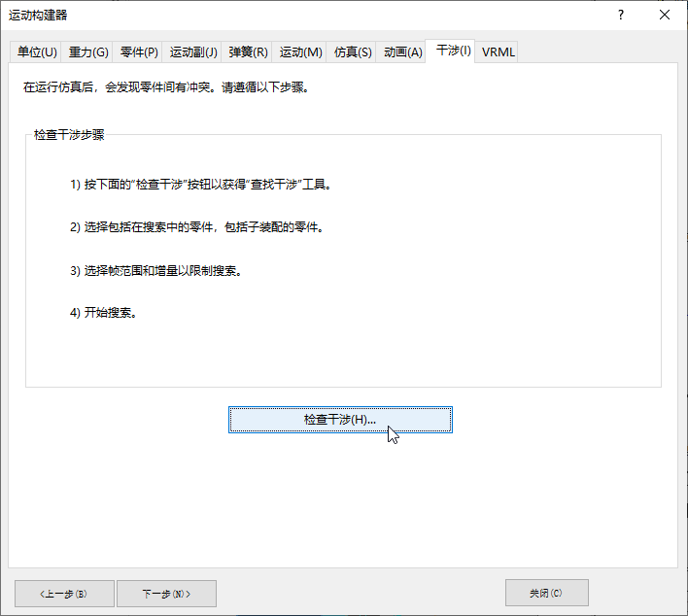Select the 零件(P) tab
The width and height of the screenshot is (688, 616).
coord(138,52)
